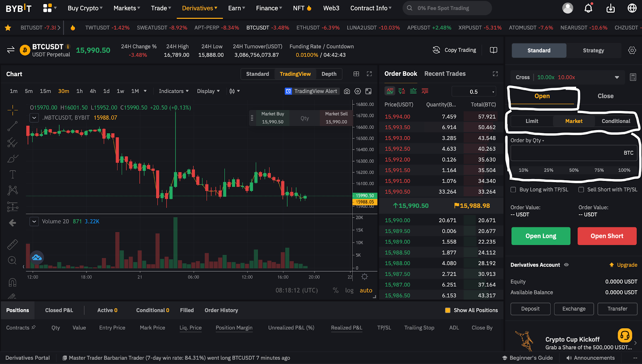642x364 pixels.
Task: Expand more timeframe options arrow
Action: pos(145,91)
